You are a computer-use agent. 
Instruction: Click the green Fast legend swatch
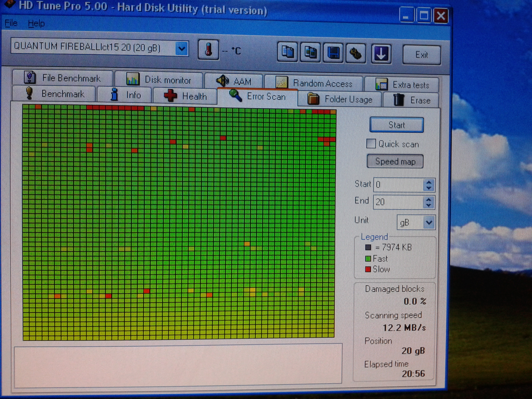pos(368,259)
